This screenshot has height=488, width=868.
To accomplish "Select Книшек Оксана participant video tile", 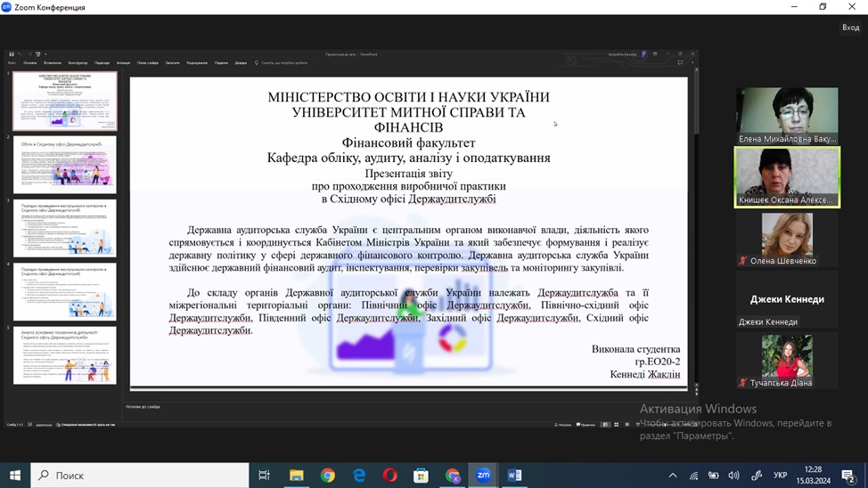I will pyautogui.click(x=787, y=177).
